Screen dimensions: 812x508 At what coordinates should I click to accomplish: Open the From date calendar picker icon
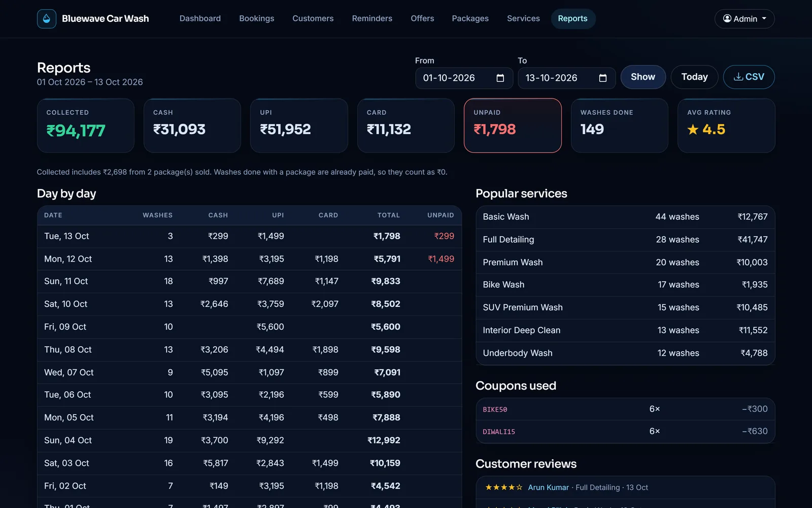coord(500,78)
